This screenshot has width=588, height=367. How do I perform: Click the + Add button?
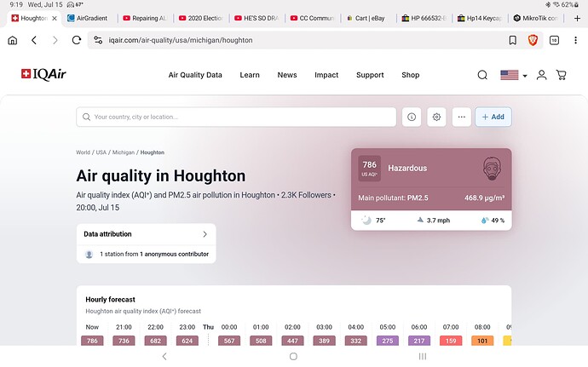tap(493, 117)
